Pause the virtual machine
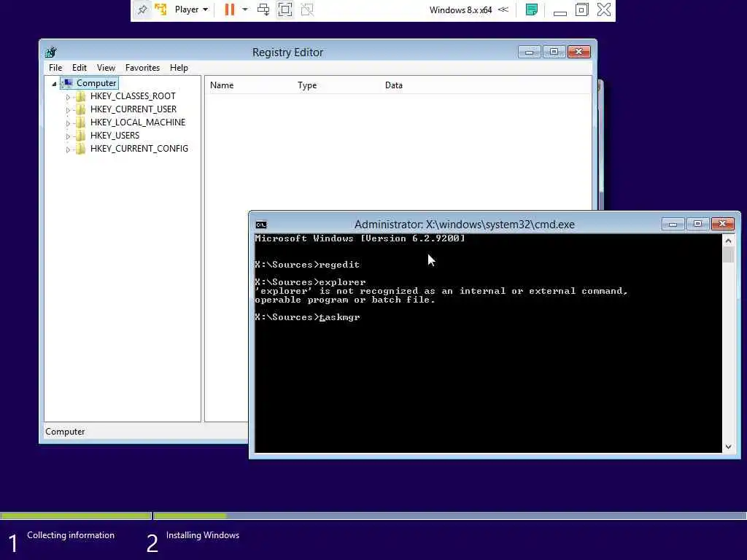 (x=230, y=9)
